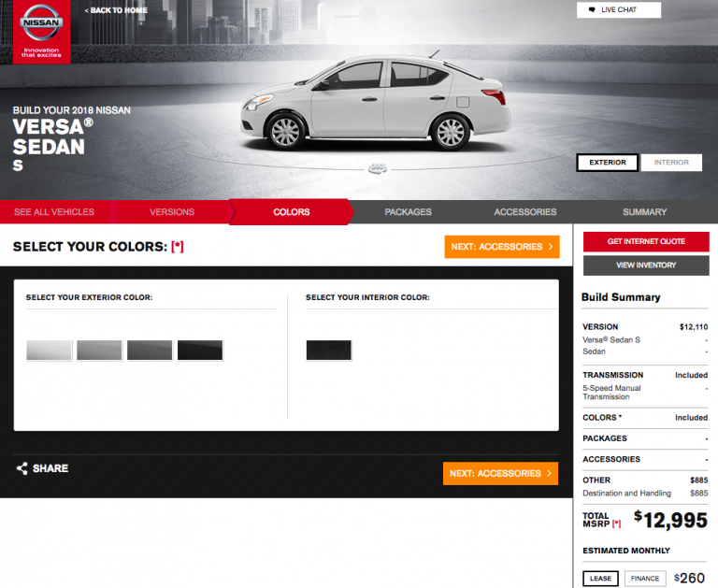Image resolution: width=718 pixels, height=588 pixels.
Task: Jump to the Summary tab
Action: (644, 212)
